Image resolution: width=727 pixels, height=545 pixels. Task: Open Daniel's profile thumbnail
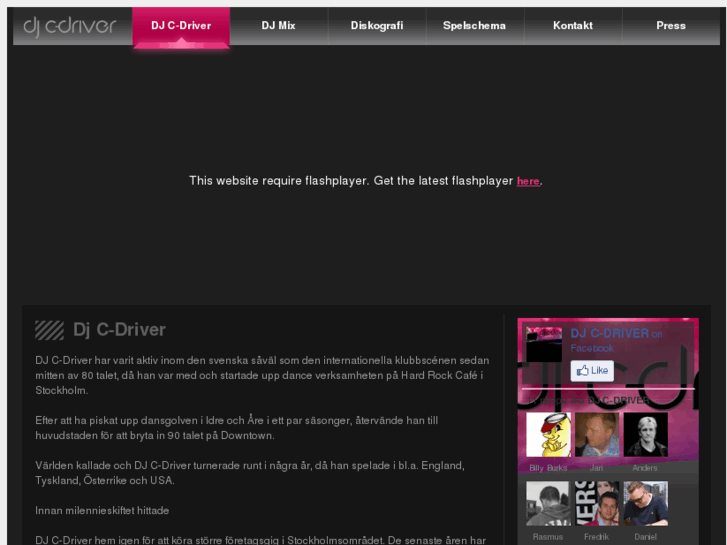click(x=645, y=503)
